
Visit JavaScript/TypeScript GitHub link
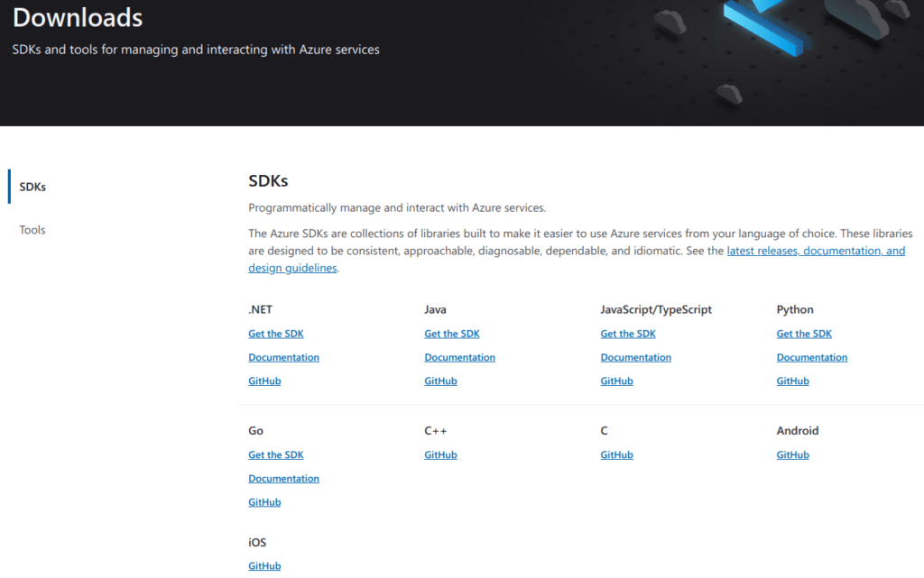(617, 381)
